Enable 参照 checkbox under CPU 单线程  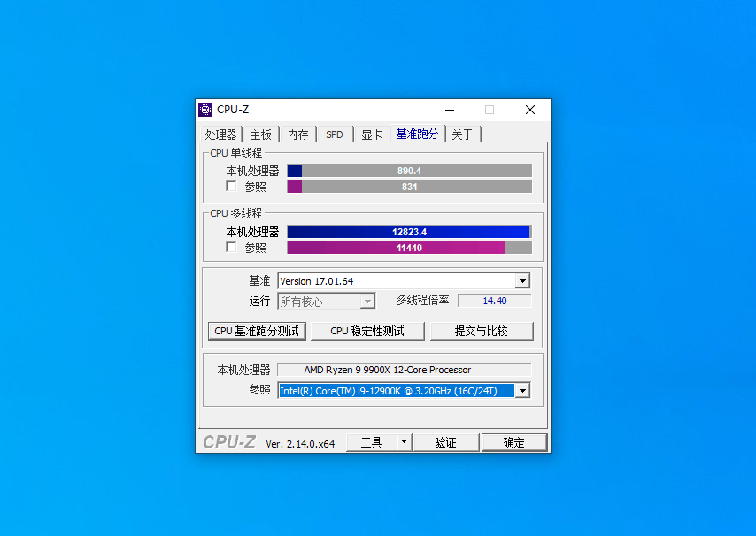tap(231, 186)
